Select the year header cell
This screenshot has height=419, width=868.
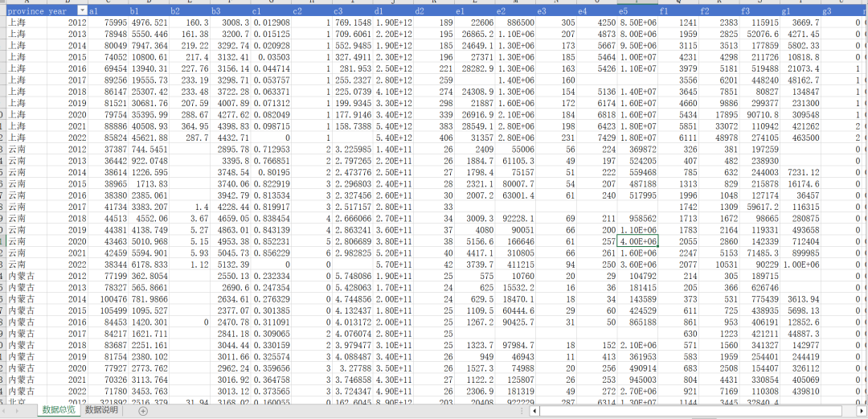(x=67, y=11)
